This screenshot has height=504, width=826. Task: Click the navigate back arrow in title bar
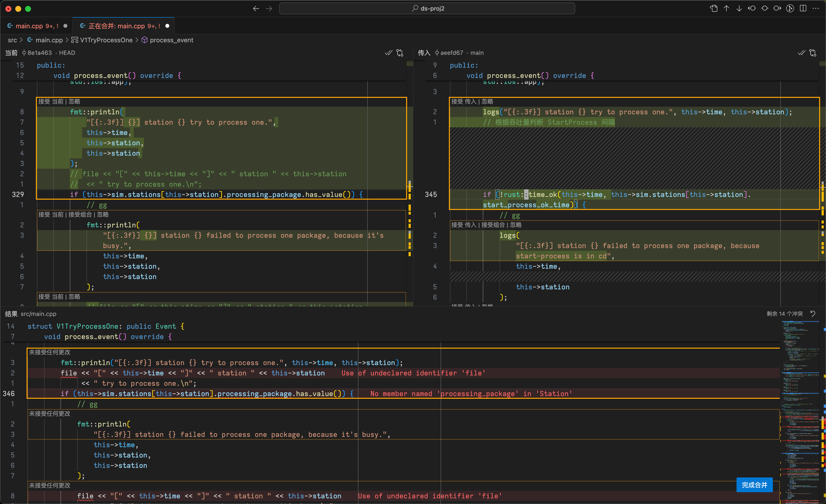click(x=256, y=8)
